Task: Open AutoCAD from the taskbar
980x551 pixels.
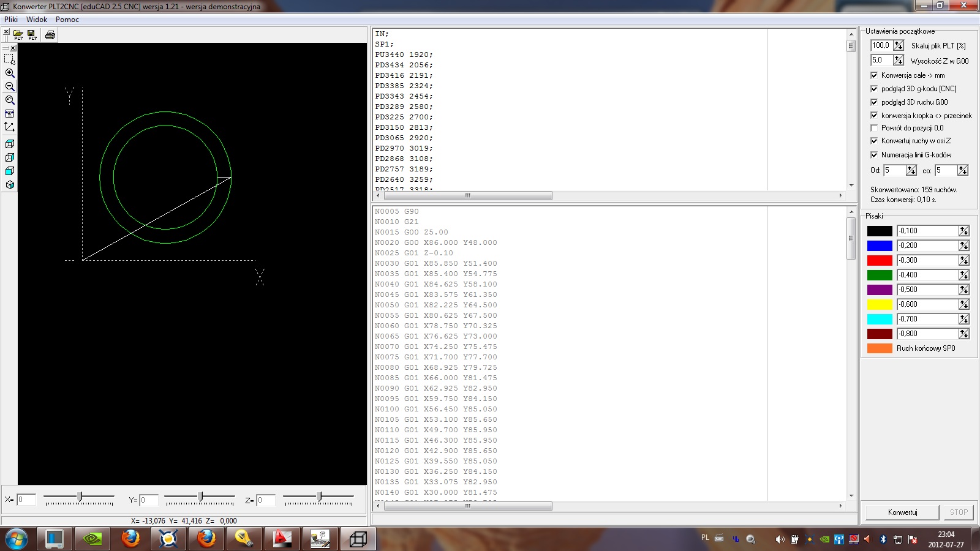Action: (282, 539)
